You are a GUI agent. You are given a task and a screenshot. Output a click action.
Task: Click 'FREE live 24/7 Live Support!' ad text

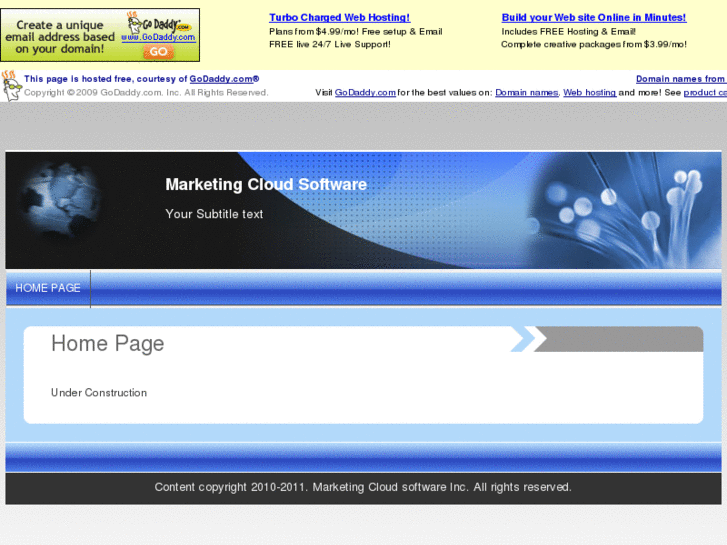pos(330,45)
